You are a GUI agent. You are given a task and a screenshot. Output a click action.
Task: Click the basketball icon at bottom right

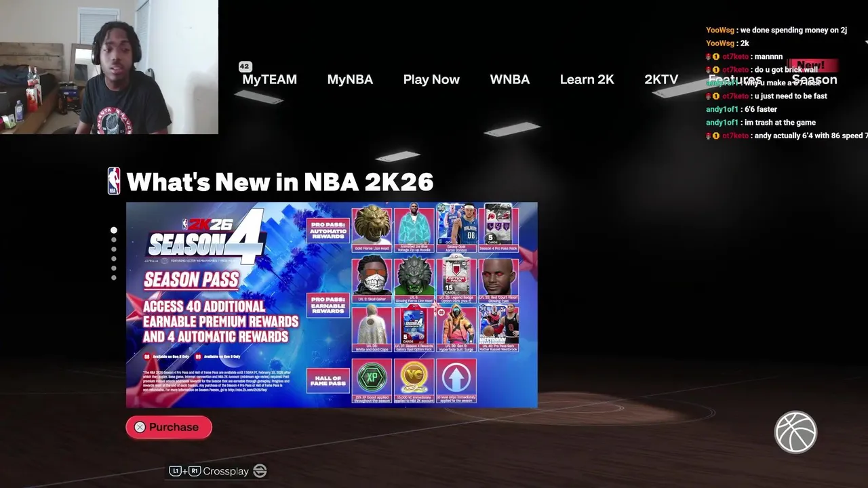(x=795, y=432)
